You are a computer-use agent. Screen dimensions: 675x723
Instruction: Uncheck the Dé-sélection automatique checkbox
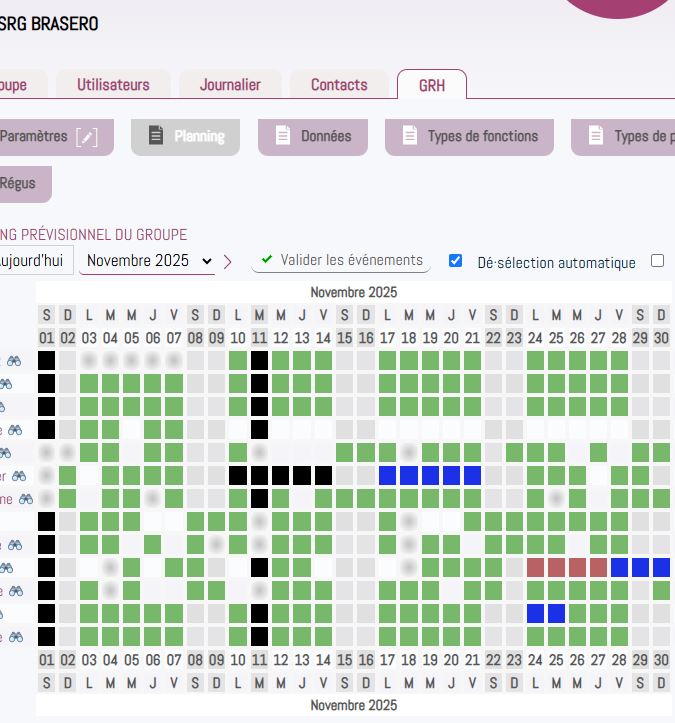click(456, 261)
